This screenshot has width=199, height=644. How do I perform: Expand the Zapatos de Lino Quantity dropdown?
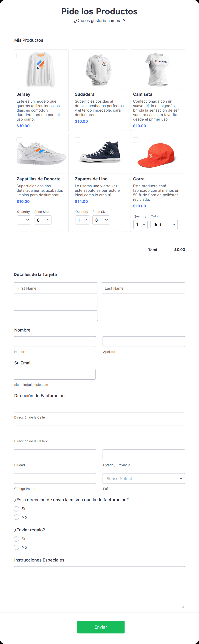82,220
